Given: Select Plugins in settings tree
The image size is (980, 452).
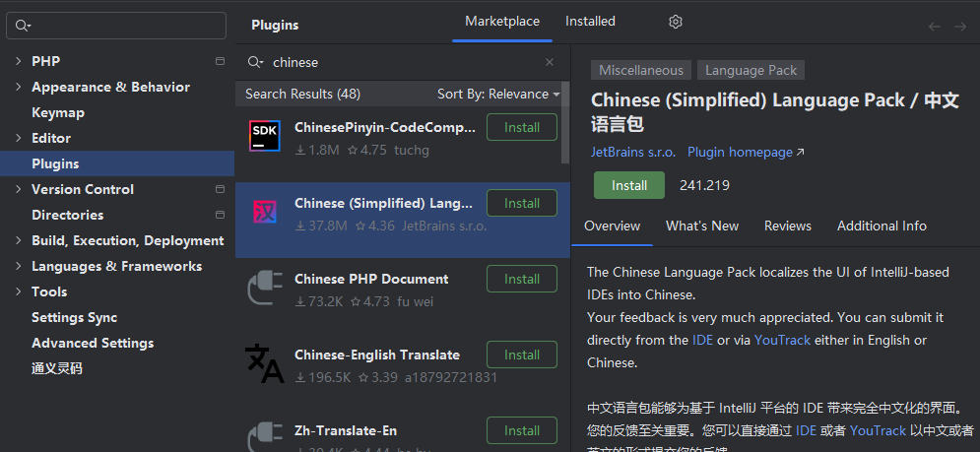Looking at the screenshot, I should pyautogui.click(x=117, y=163).
